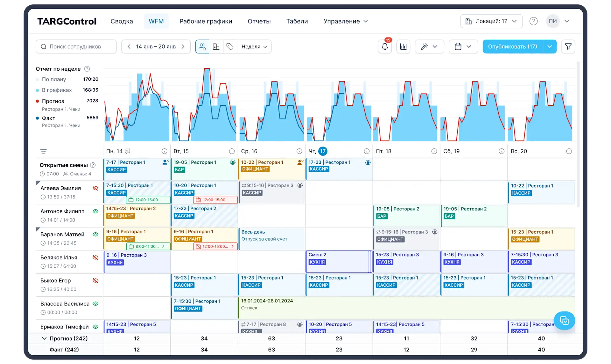Select the tag view icon

coord(230,47)
